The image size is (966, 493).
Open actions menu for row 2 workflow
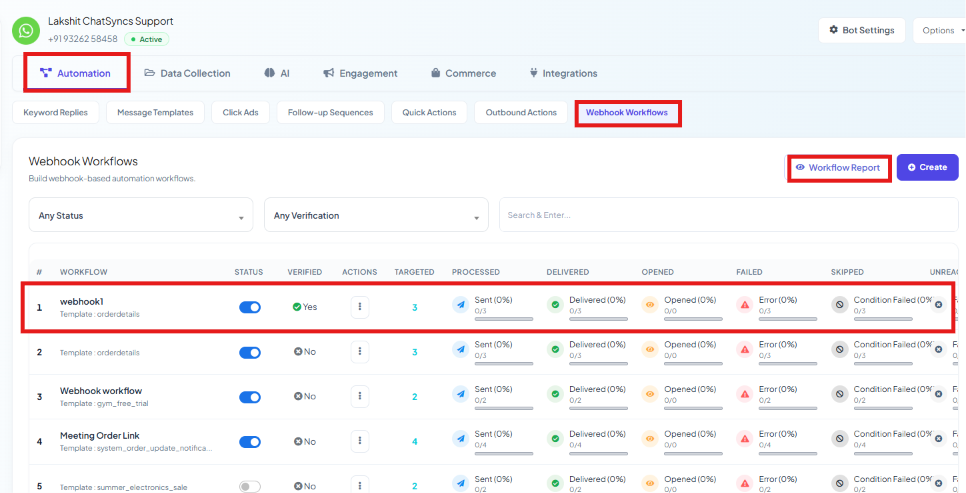coord(360,352)
